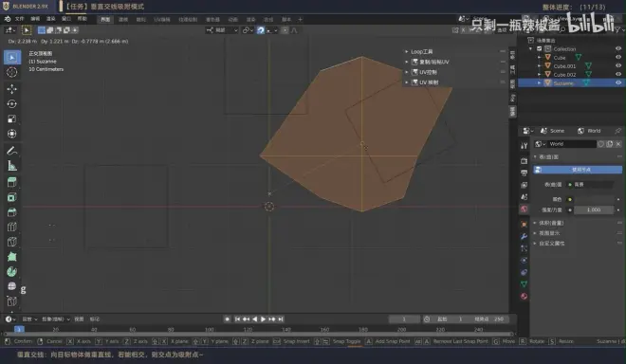Image resolution: width=626 pixels, height=364 pixels.
Task: Activate the Move tool
Action: pyautogui.click(x=12, y=88)
